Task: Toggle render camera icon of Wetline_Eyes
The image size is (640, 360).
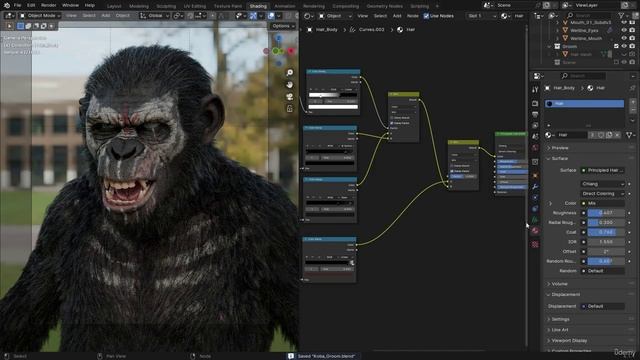Action: [x=632, y=30]
